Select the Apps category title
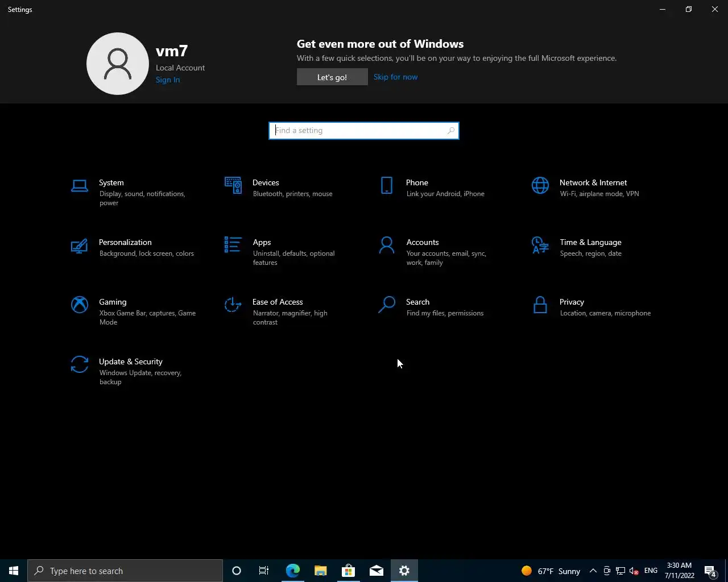The height and width of the screenshot is (582, 728). tap(262, 242)
